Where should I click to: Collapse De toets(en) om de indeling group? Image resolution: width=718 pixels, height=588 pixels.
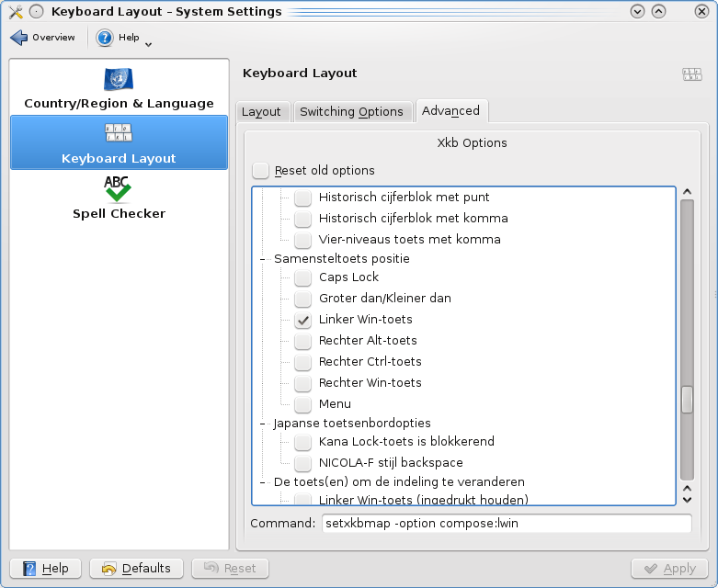click(x=262, y=482)
